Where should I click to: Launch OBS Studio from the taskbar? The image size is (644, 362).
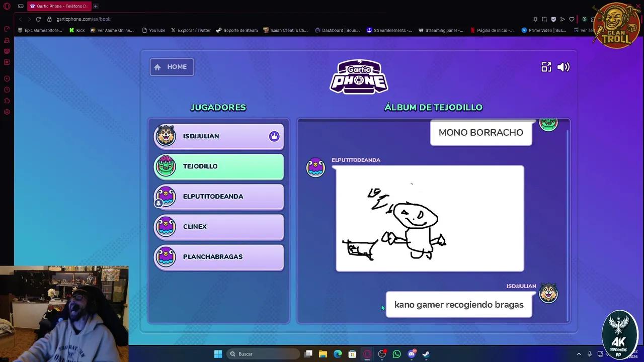(382, 354)
